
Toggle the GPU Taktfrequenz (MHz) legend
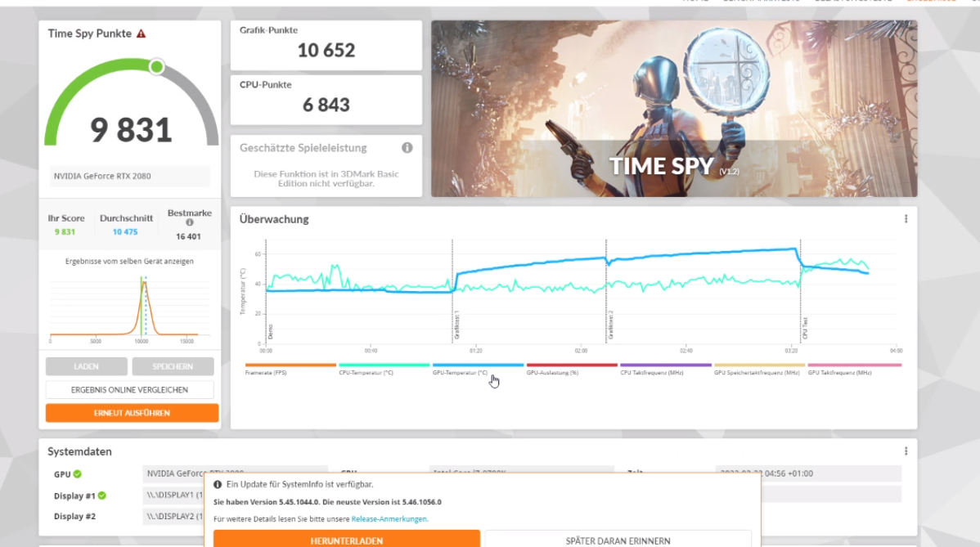point(854,369)
